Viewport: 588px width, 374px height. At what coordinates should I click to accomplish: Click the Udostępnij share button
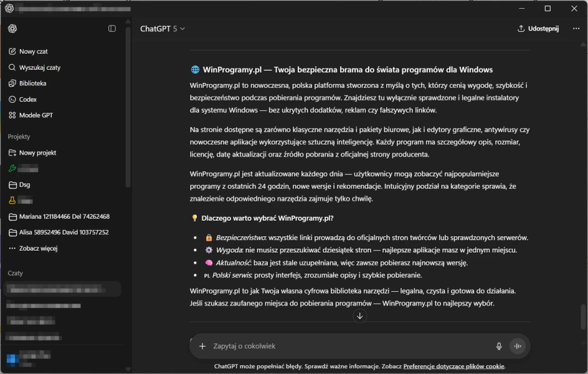[538, 29]
